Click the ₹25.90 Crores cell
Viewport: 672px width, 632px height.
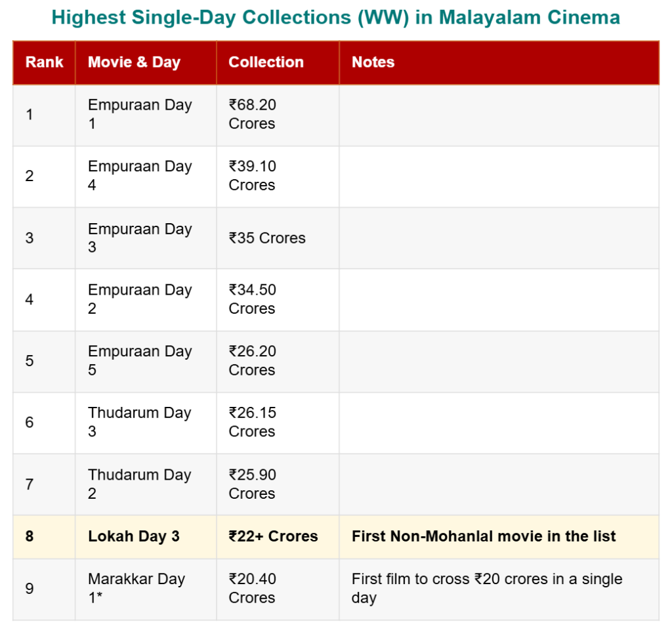pyautogui.click(x=253, y=484)
